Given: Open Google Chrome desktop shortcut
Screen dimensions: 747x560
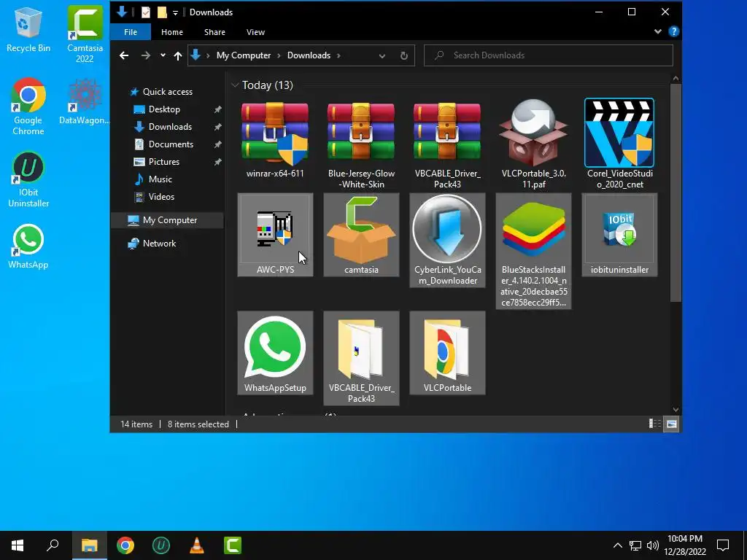Looking at the screenshot, I should 28,106.
